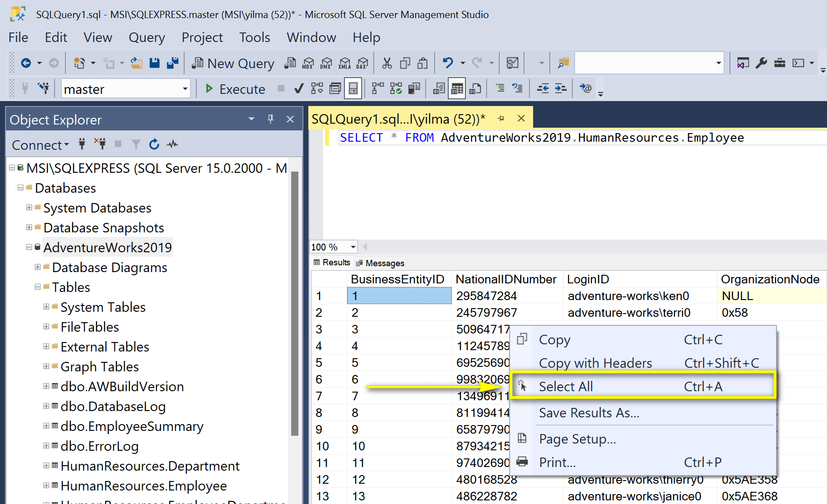Toggle Include Live Query Statistics
Viewport: 827px width, 504px height.
396,88
